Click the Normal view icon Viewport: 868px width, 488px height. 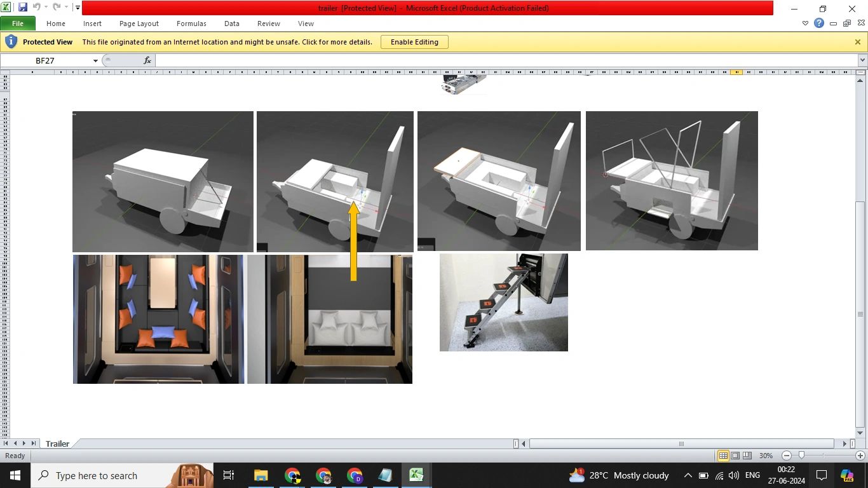click(x=723, y=456)
